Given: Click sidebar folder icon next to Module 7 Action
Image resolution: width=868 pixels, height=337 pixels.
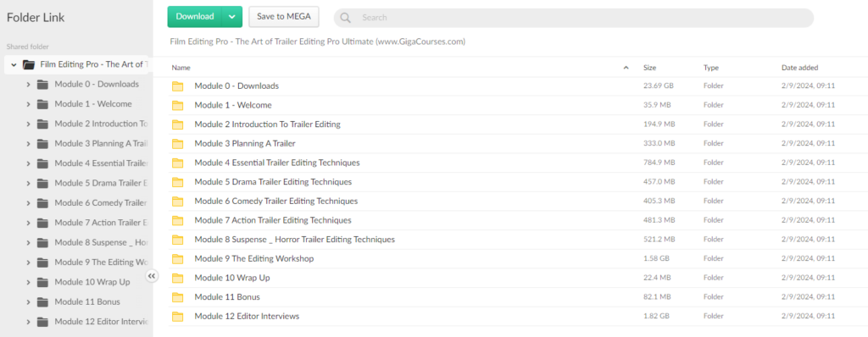Looking at the screenshot, I should click(42, 223).
